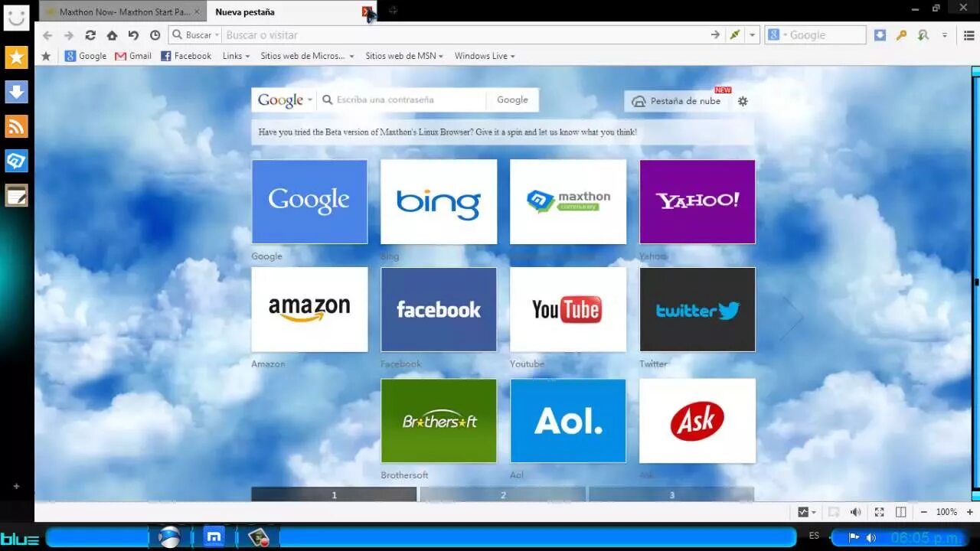
Task: Expand the Windows Live bookmark folder
Action: (x=485, y=56)
